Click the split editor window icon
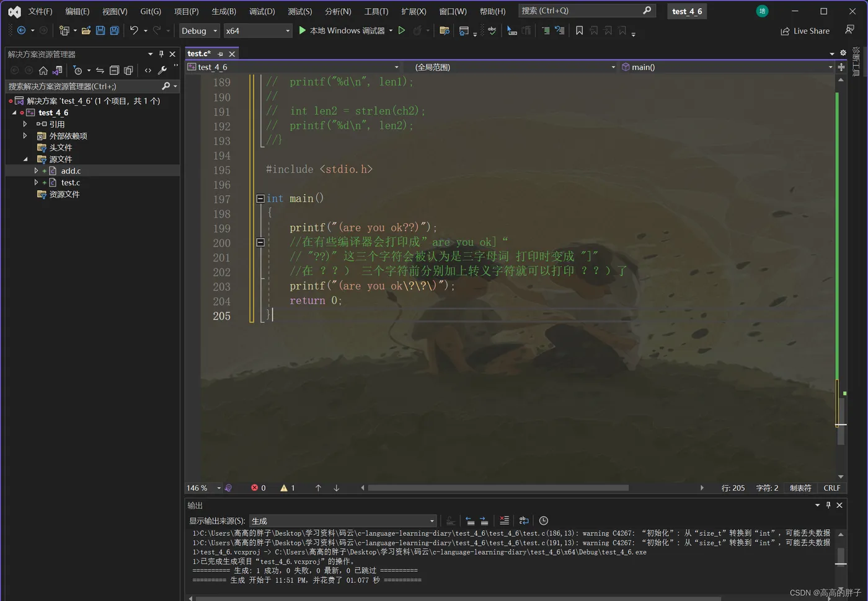 coord(841,67)
